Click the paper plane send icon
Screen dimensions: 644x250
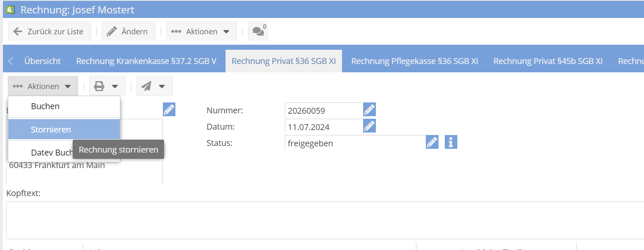146,86
